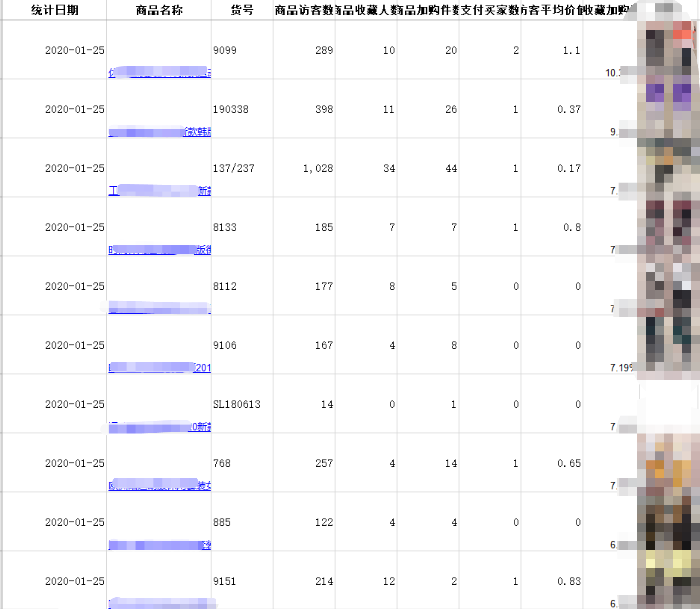Click average value cell 0.37

click(552, 109)
